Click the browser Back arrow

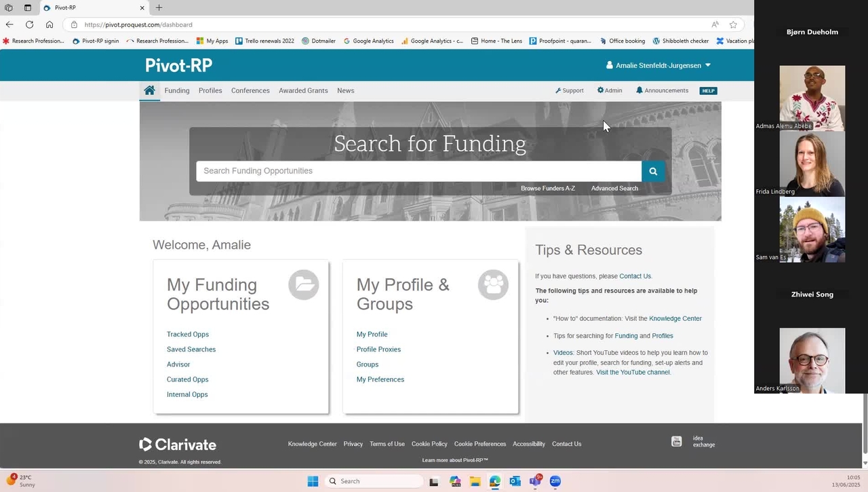(9, 24)
